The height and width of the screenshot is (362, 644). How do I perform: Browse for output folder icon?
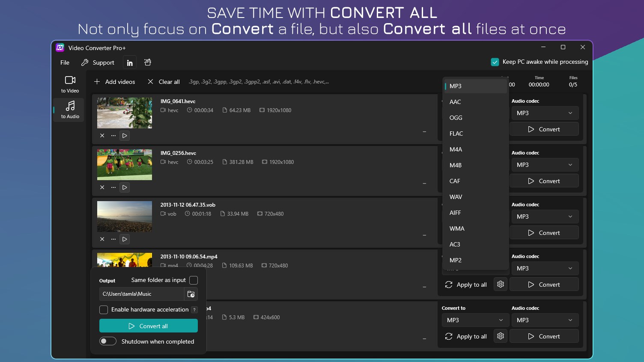(191, 294)
